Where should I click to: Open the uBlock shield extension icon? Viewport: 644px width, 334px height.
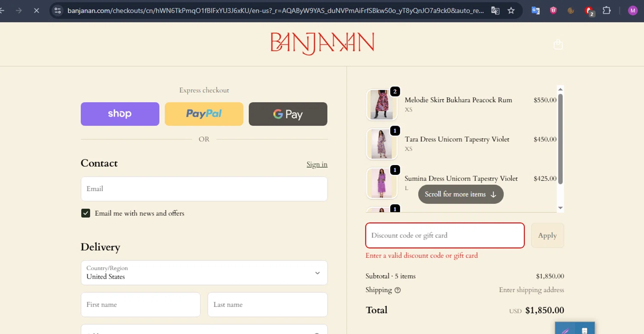click(x=553, y=11)
